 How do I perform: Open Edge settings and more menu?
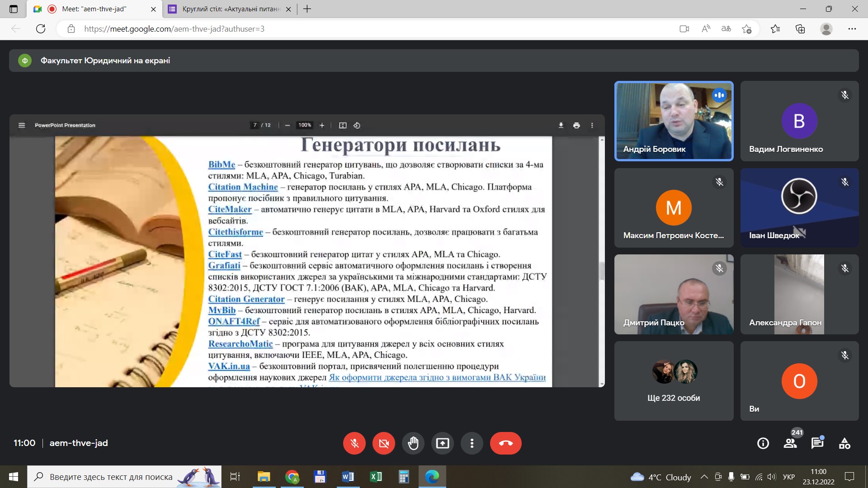(852, 29)
